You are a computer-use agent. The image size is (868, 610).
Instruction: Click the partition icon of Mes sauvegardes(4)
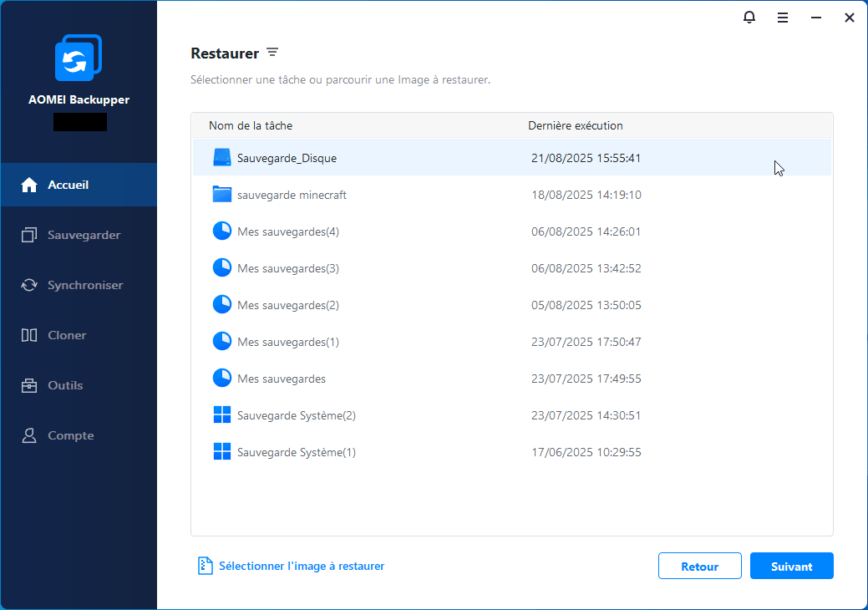coord(221,231)
